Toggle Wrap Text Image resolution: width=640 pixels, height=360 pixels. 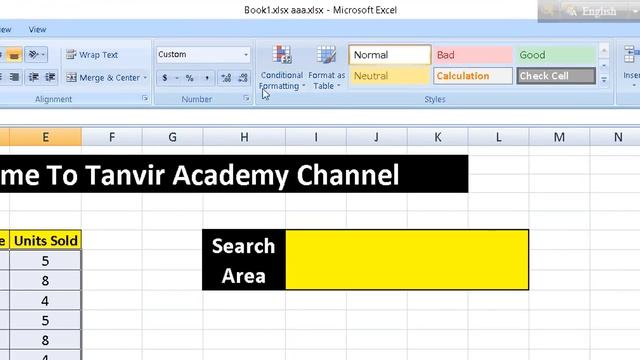[92, 55]
